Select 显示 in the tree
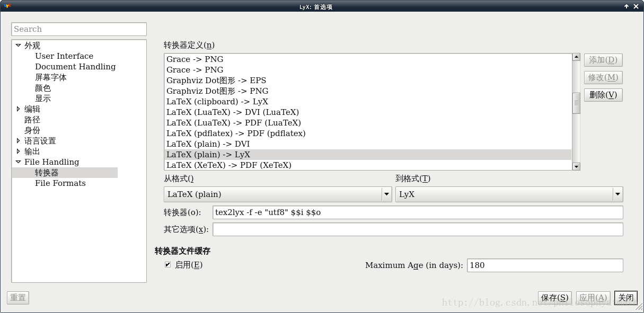This screenshot has height=313, width=644. [x=43, y=99]
